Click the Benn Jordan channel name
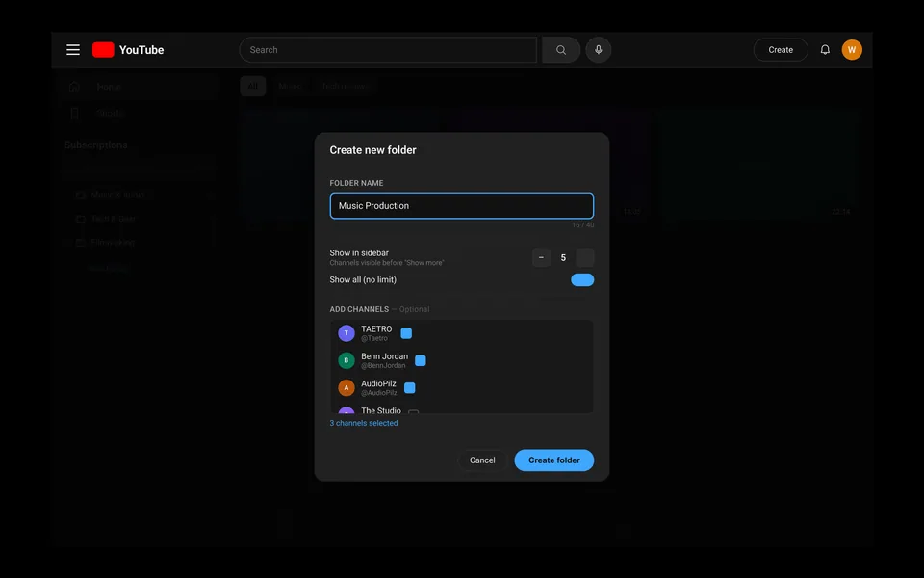Image resolution: width=924 pixels, height=578 pixels. [x=384, y=356]
